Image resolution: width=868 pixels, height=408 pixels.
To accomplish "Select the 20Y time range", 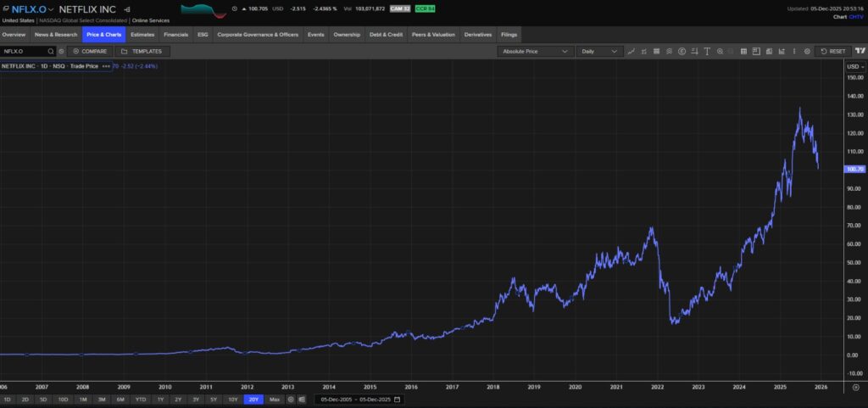I will pyautogui.click(x=253, y=399).
